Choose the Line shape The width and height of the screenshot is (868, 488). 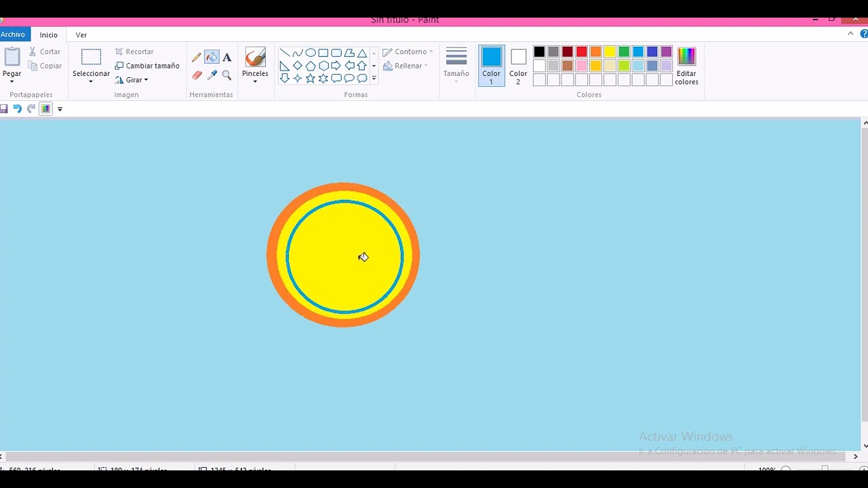[285, 53]
